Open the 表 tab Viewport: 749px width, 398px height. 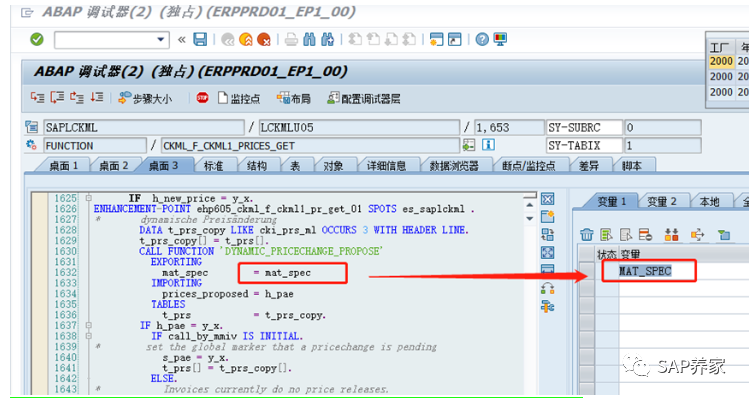coord(295,166)
